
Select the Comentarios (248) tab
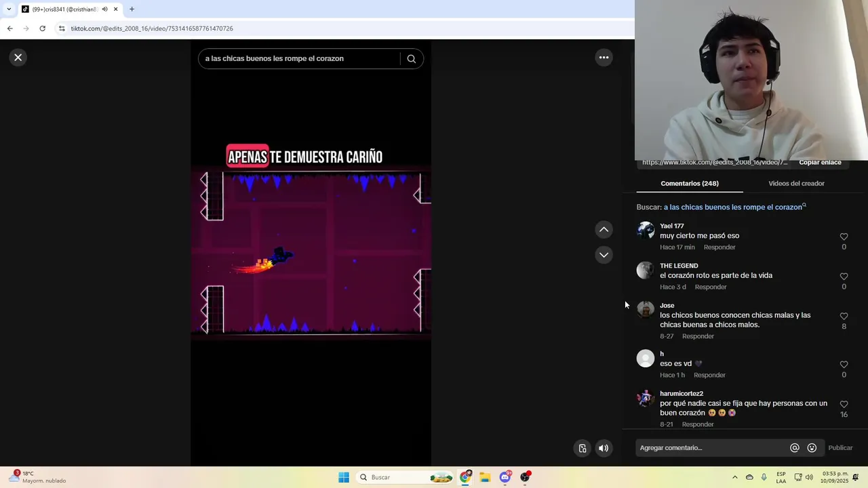690,184
